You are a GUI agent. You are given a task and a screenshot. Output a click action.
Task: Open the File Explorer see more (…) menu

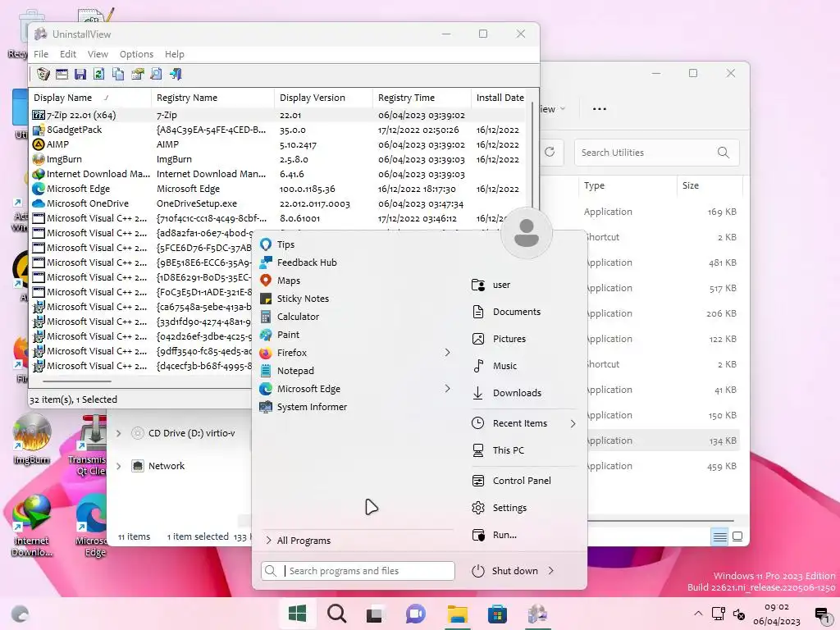coord(600,109)
